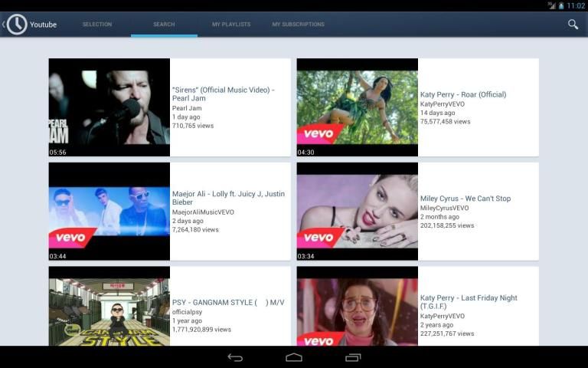
Task: Tap the clock app icon beside Youtube
Action: pyautogui.click(x=17, y=25)
